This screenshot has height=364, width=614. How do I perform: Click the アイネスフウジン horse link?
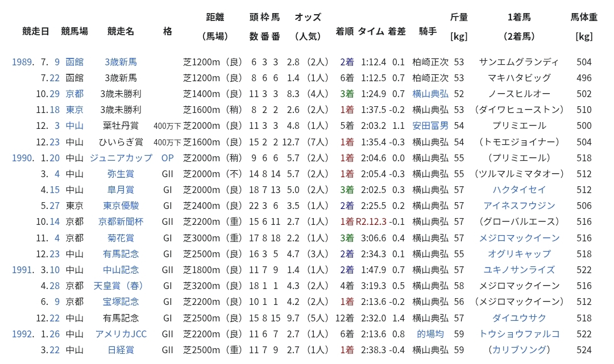[519, 206]
